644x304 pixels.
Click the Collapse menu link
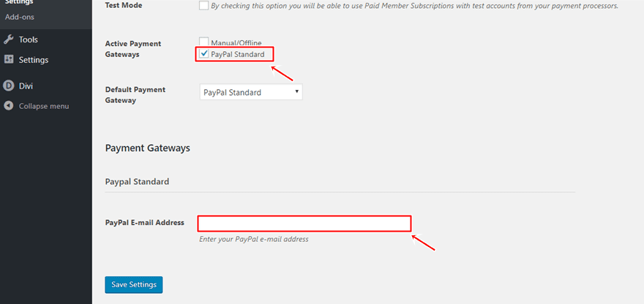pos(44,106)
